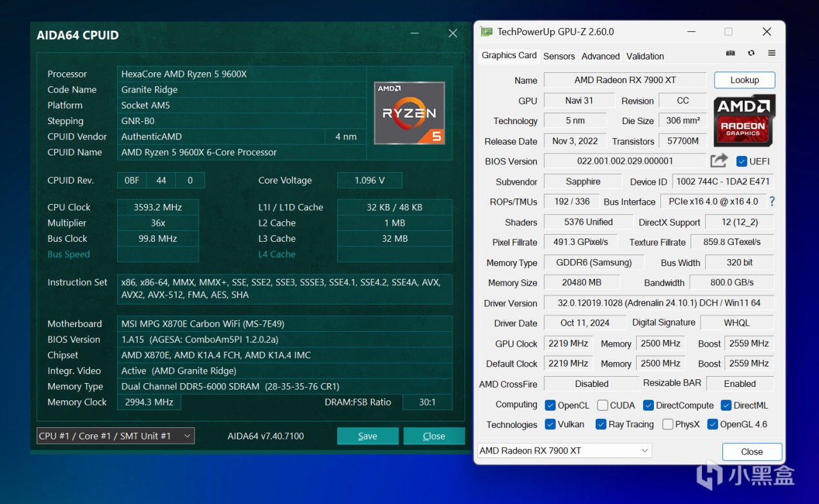
Task: Switch to the Validation tab
Action: [x=645, y=56]
